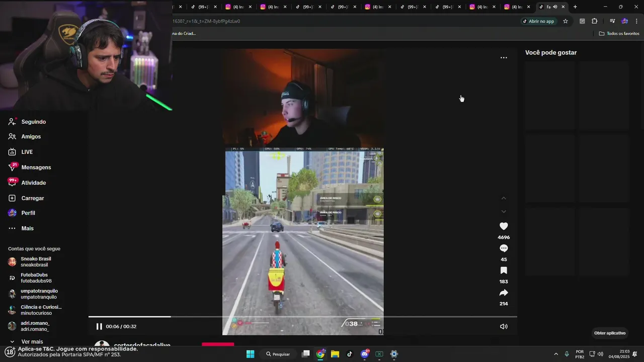
Task: Switch to Chrome on the taskbar
Action: coord(320,354)
